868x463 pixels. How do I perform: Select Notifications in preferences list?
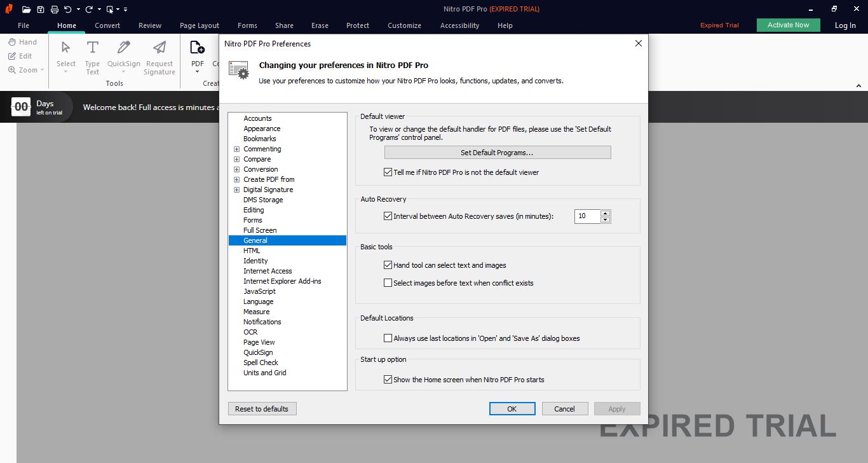262,322
